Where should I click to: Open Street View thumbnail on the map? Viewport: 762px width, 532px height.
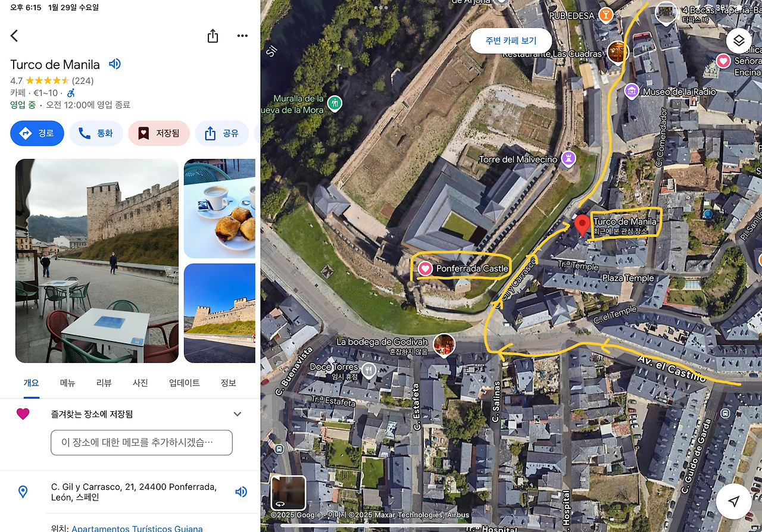pyautogui.click(x=288, y=493)
